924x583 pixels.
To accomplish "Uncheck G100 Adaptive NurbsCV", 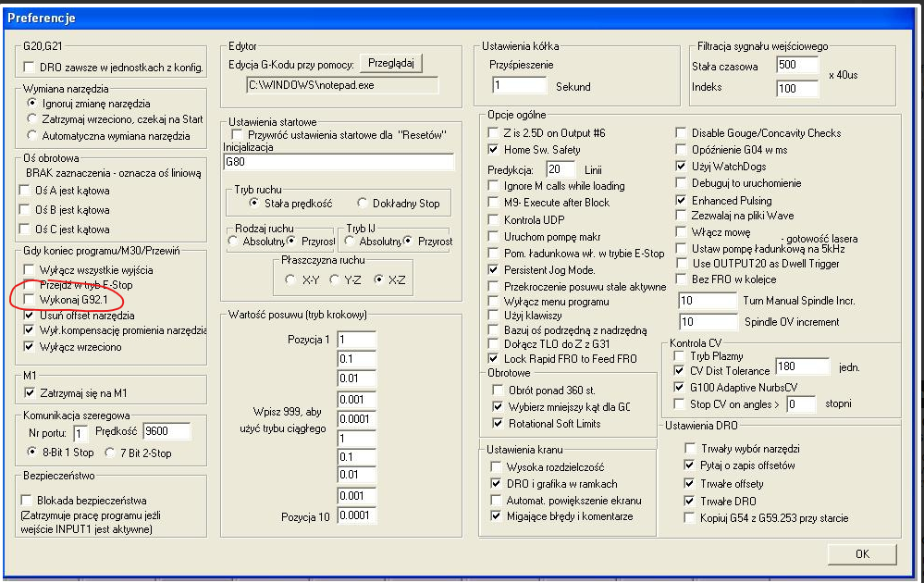I will (x=679, y=388).
